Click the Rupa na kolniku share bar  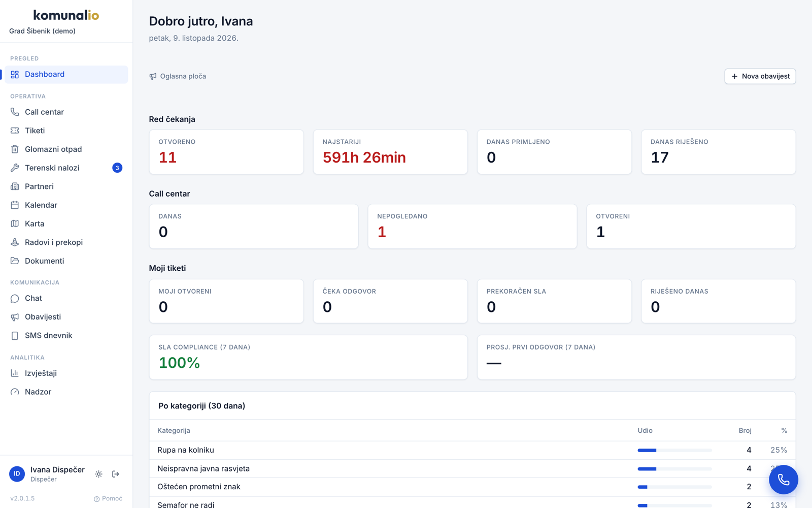(674, 450)
